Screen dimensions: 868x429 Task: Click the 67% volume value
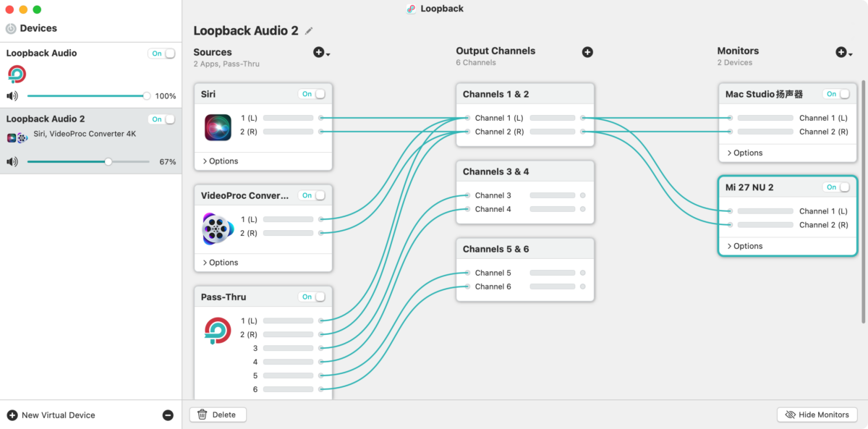tap(168, 162)
